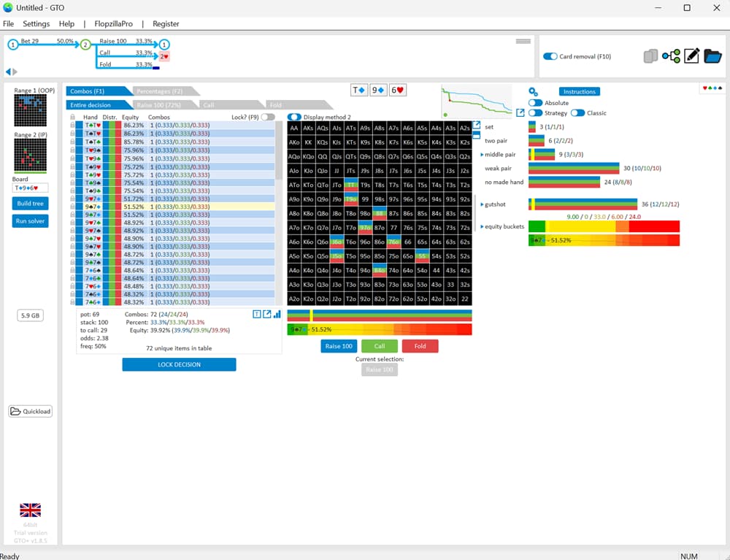This screenshot has height=560, width=730.
Task: Click the Range 2 (IP) thumbnail
Action: point(30,156)
